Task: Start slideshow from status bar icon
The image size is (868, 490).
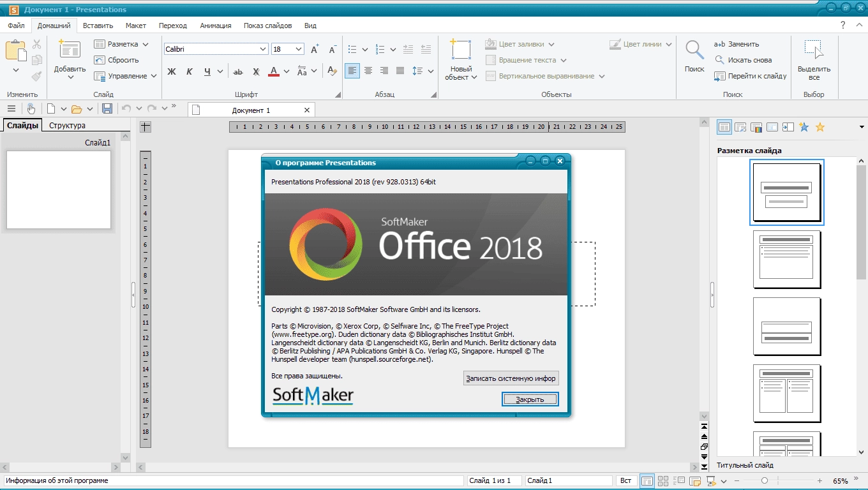Action: pyautogui.click(x=710, y=480)
